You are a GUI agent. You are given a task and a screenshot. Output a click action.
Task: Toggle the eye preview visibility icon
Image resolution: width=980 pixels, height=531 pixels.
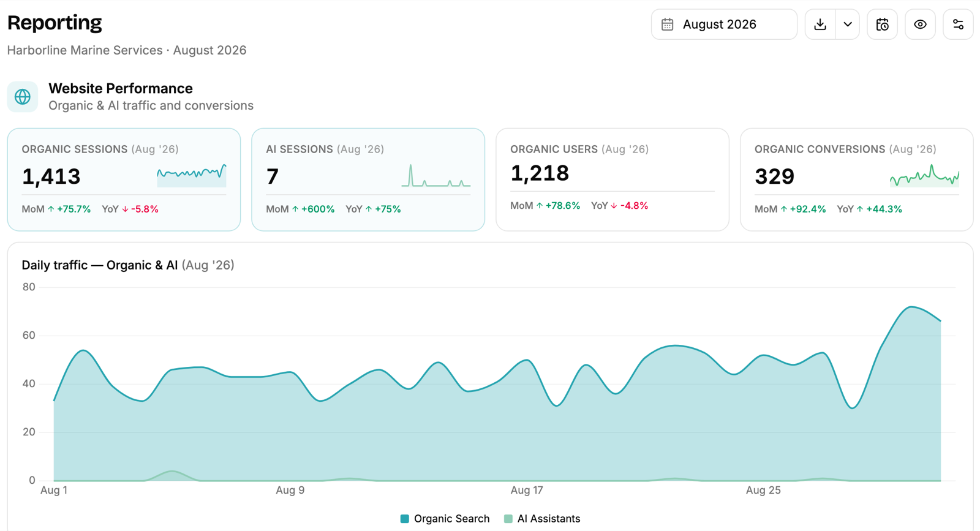pyautogui.click(x=920, y=24)
